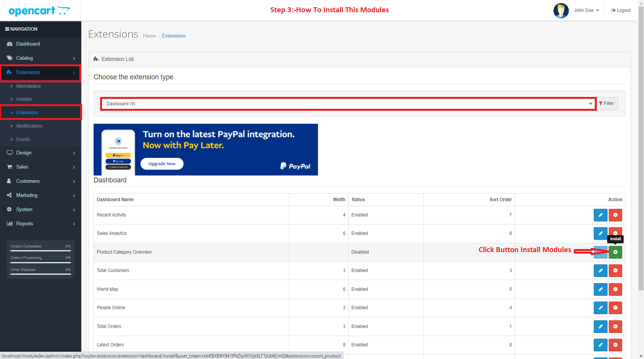Edit the People Online extension
This screenshot has width=644, height=359.
point(600,308)
